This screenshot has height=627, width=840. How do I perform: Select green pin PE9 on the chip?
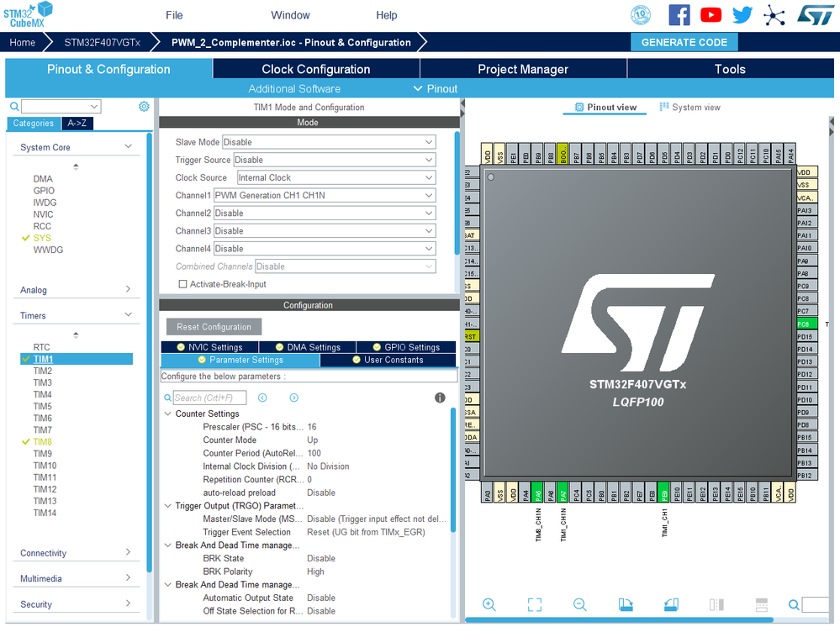pos(663,493)
